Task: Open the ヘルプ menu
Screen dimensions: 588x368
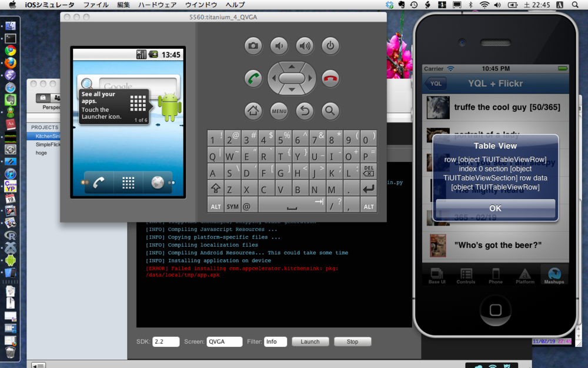Action: point(235,5)
